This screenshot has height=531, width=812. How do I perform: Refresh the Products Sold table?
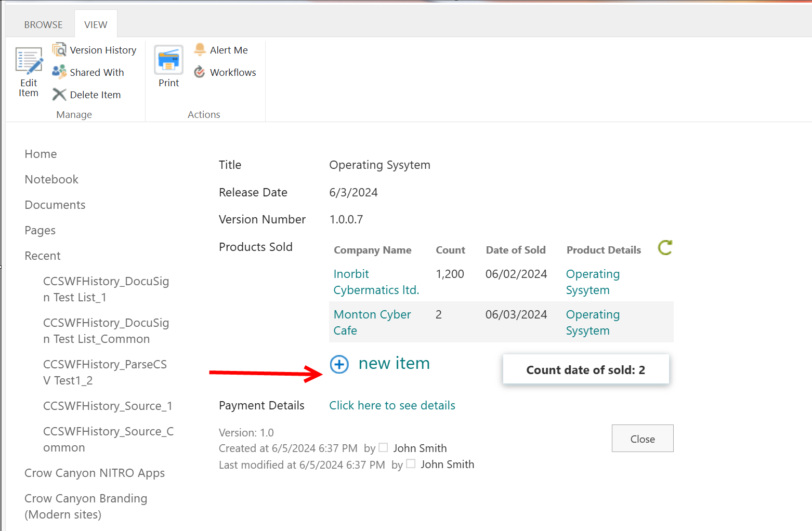(x=665, y=248)
